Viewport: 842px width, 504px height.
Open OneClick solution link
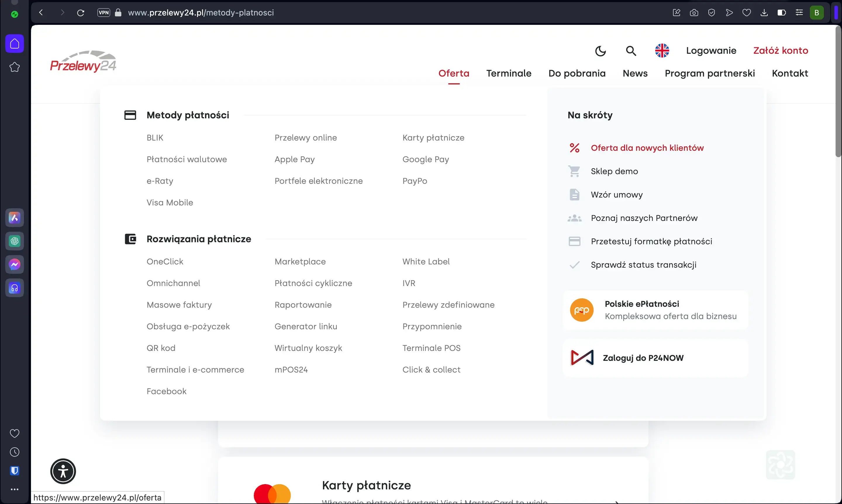pyautogui.click(x=165, y=262)
